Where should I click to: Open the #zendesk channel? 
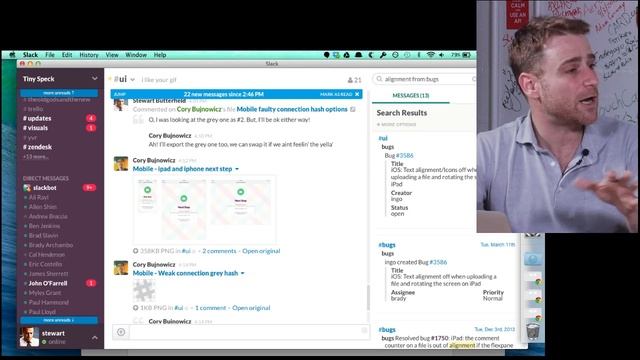[38, 147]
